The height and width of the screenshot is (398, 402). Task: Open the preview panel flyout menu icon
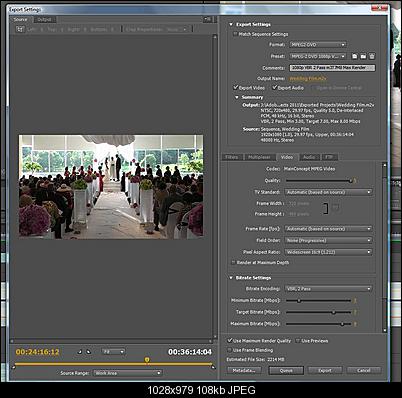coord(208,19)
